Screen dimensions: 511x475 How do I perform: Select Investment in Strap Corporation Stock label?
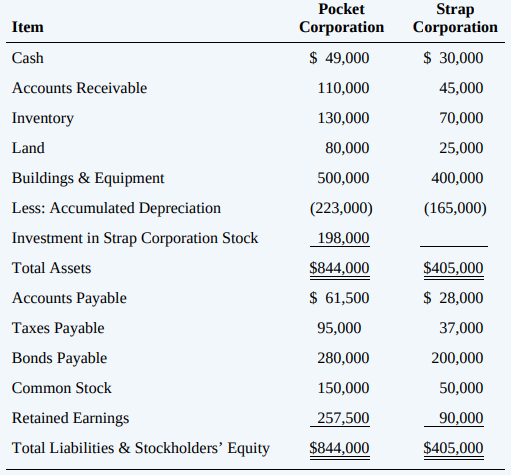[x=135, y=238]
